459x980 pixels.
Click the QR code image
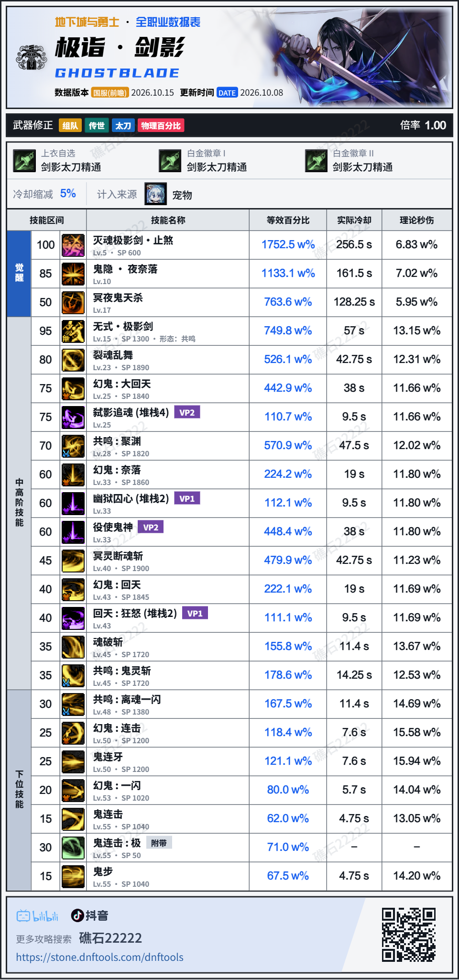[x=409, y=935]
